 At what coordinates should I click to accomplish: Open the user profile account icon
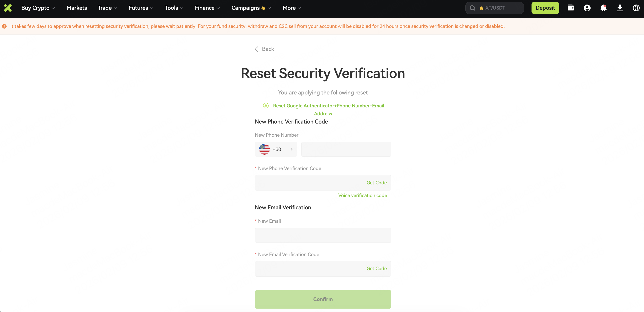pos(587,8)
